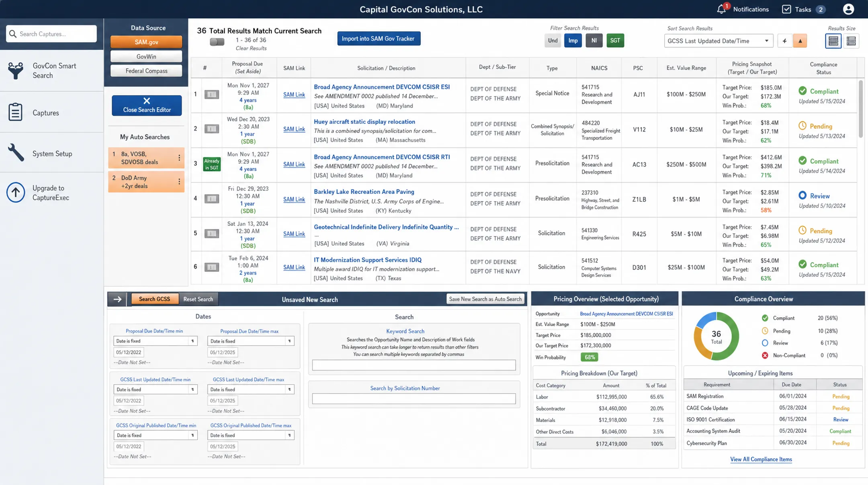Open the Sort Search Results dropdown
Image resolution: width=868 pixels, height=485 pixels.
(719, 41)
